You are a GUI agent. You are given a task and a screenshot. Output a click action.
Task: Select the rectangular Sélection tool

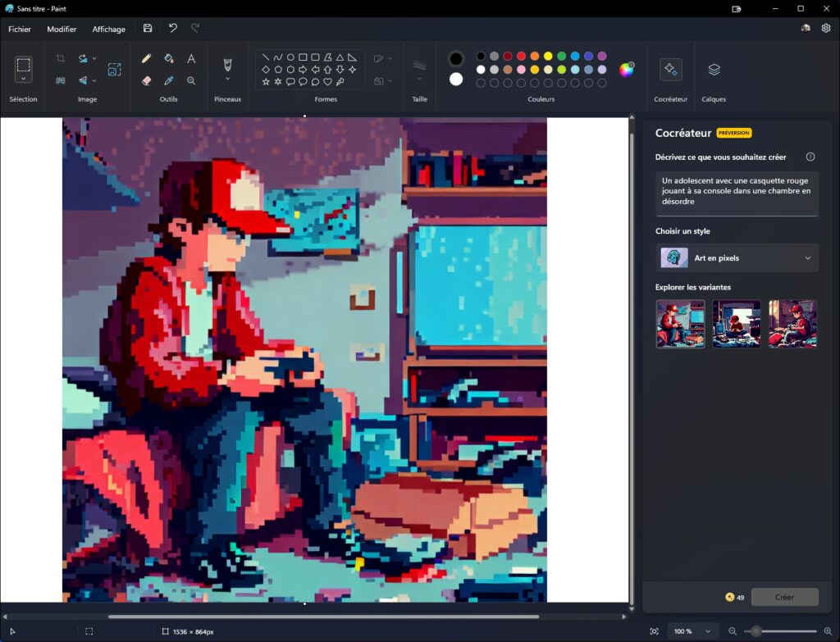point(23,66)
